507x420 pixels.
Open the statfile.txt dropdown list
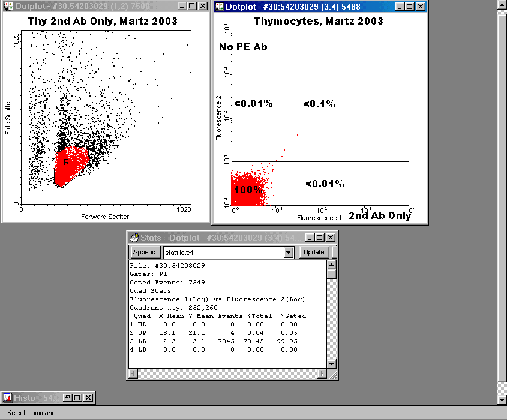coord(289,253)
